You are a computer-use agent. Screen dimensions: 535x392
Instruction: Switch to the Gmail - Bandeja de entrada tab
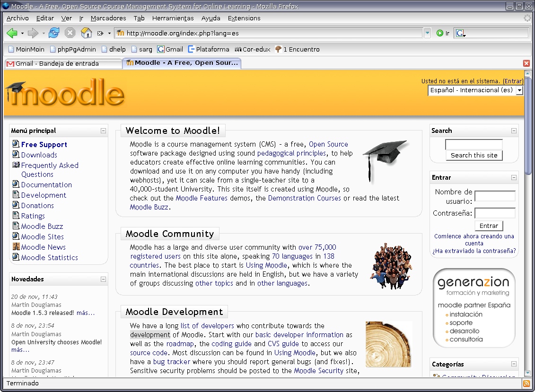63,63
